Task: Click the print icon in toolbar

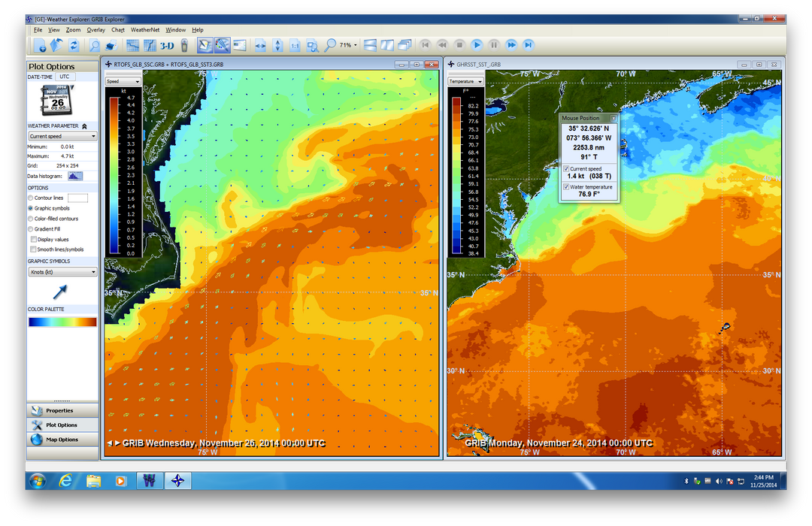Action: (110, 45)
